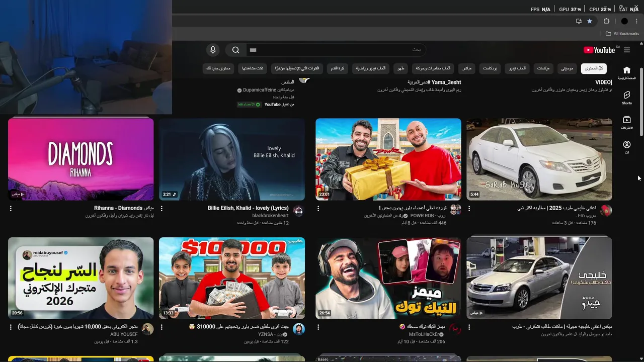Open Subscriptions in the sidebar
Viewport: 644px width, 362px height.
(x=626, y=123)
